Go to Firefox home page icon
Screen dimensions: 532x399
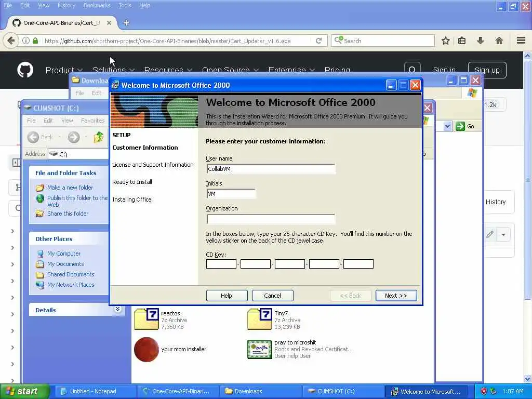[499, 41]
